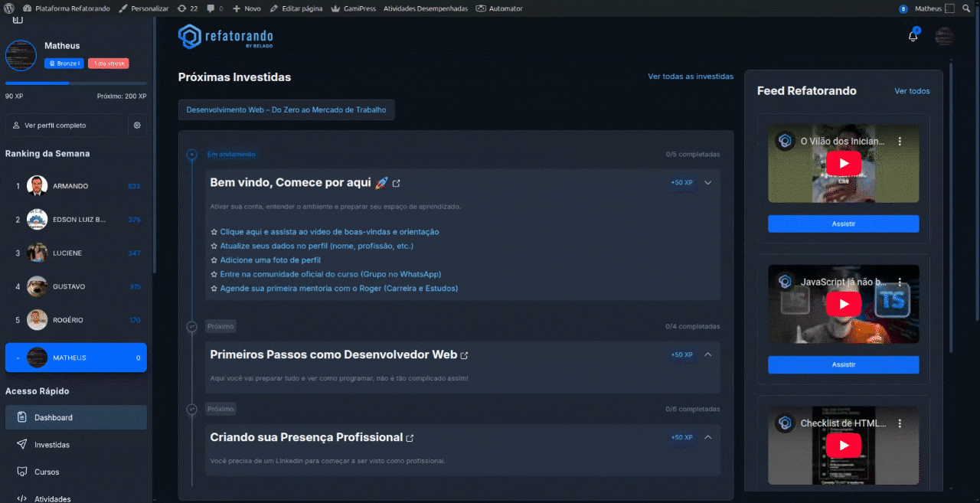This screenshot has width=980, height=503.
Task: Click the XP progress bar under Matheus
Action: (x=76, y=83)
